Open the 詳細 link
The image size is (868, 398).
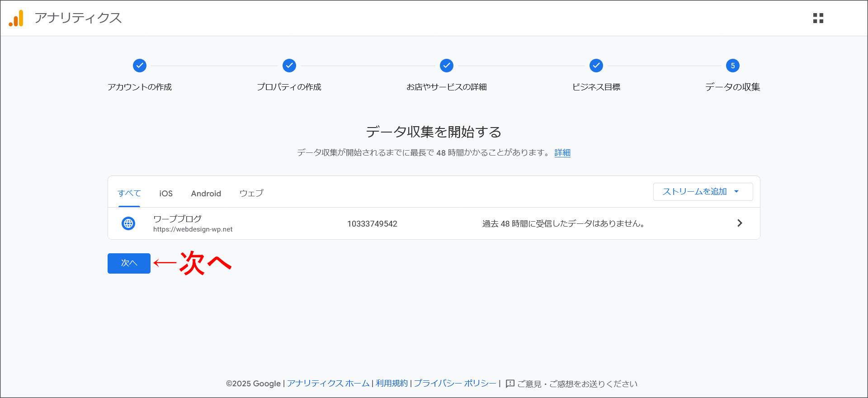(x=562, y=153)
